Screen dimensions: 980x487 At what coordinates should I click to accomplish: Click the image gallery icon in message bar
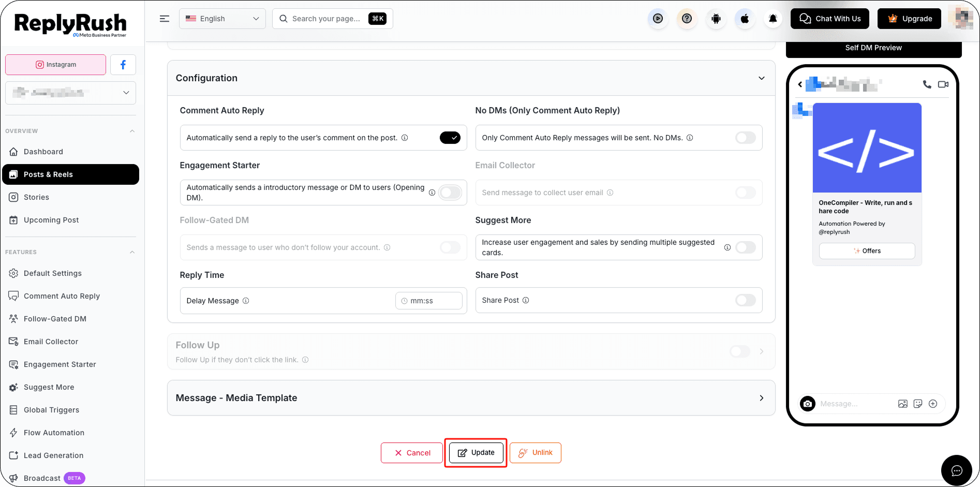pos(903,404)
